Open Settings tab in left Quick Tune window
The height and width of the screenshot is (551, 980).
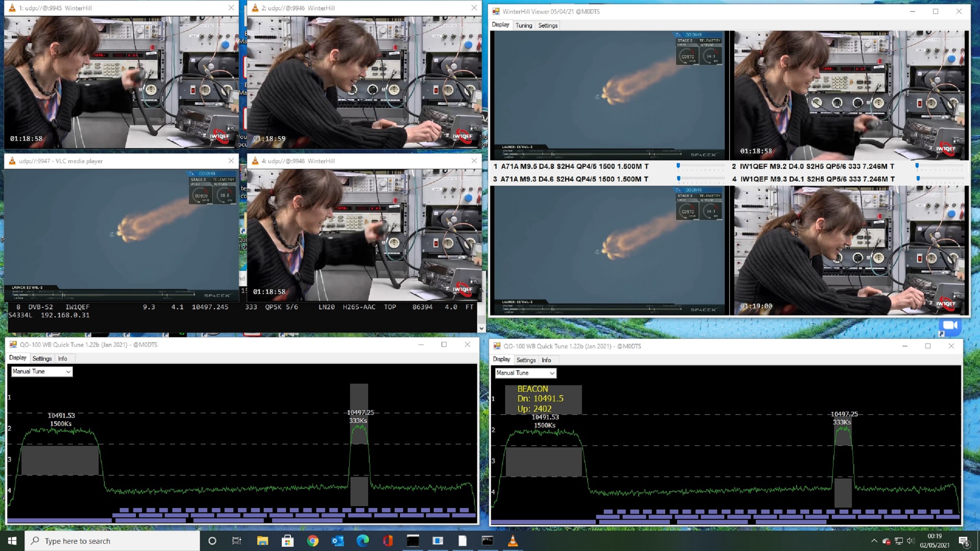pos(42,358)
